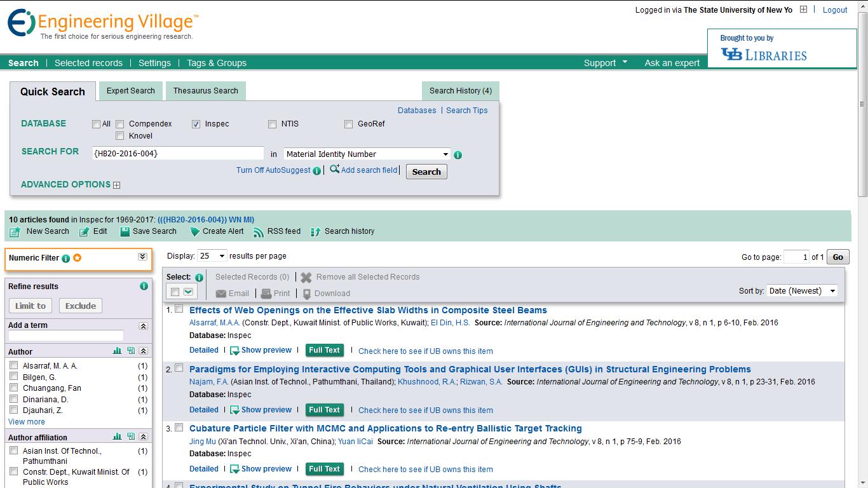Viewport: 868px width, 488px height.
Task: Export Author affiliation data icon
Action: click(x=131, y=437)
